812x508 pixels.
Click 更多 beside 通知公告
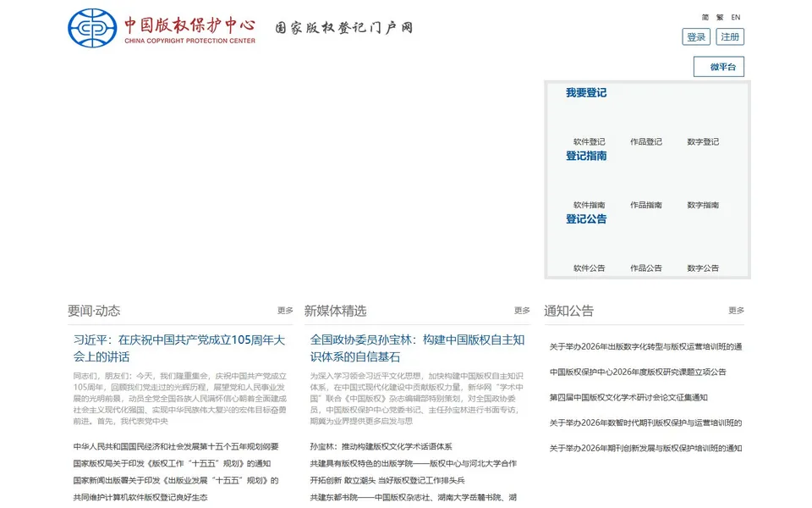737,311
